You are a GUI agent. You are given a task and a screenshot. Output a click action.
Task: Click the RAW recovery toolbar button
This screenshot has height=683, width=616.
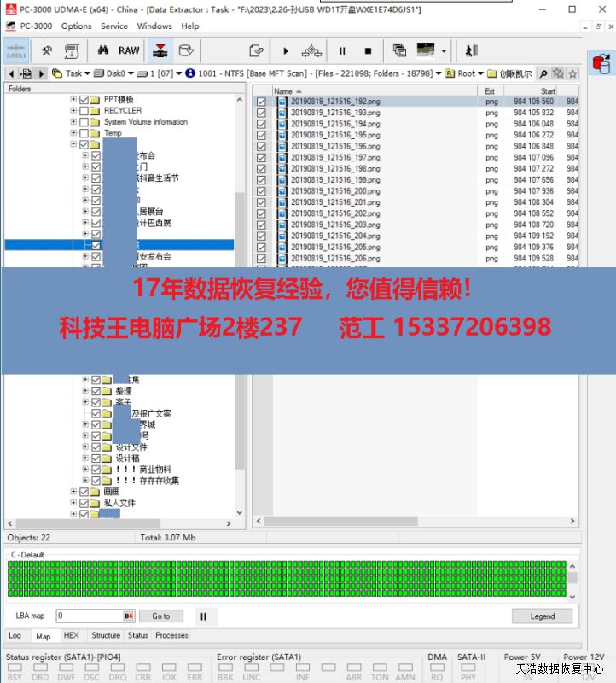pyautogui.click(x=129, y=50)
